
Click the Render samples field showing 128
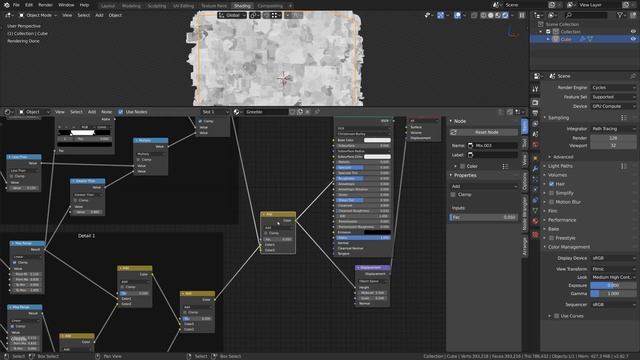coord(613,138)
